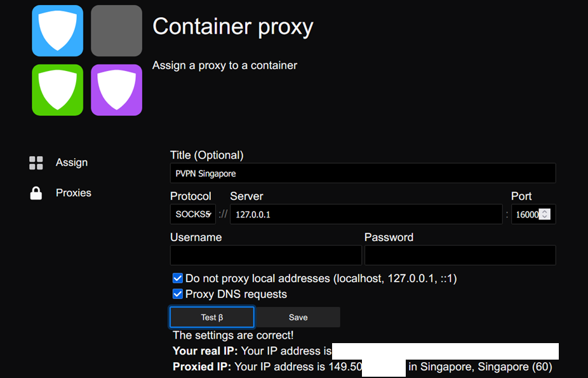Image resolution: width=588 pixels, height=378 pixels.
Task: Open the Protocol SOCKS5 dropdown
Action: point(193,214)
